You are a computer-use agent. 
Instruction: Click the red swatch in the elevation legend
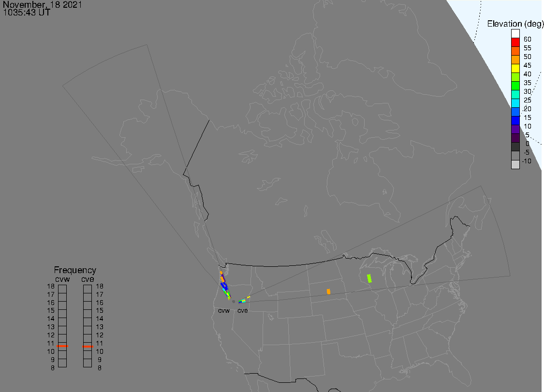pos(515,42)
